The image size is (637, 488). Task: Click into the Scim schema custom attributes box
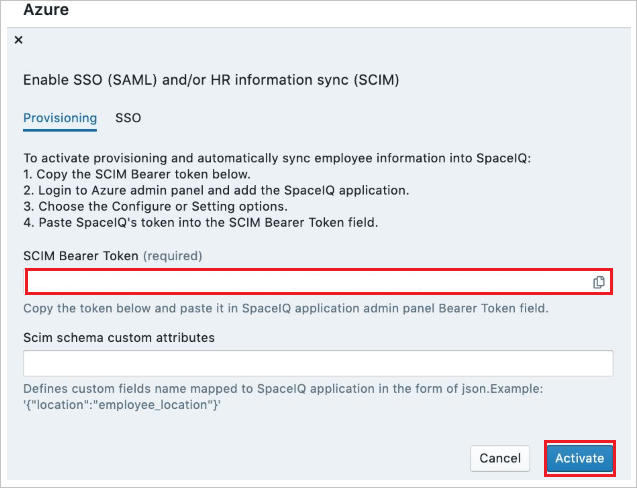pyautogui.click(x=318, y=363)
